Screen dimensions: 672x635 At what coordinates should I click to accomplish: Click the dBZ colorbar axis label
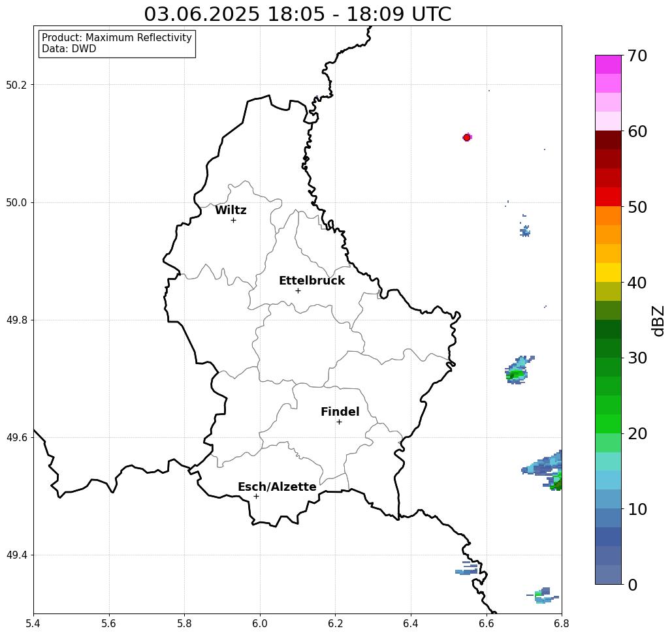click(658, 320)
